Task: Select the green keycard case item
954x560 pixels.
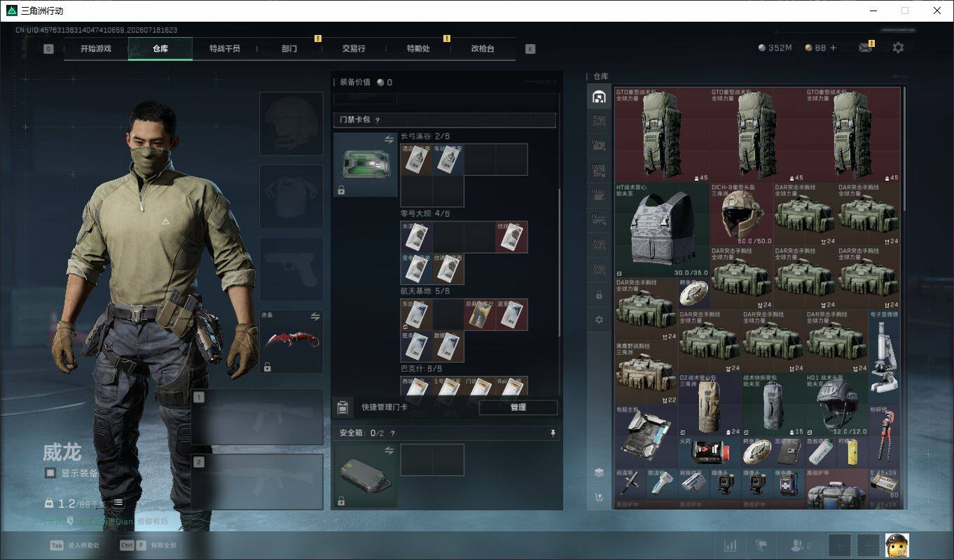Action: coord(365,164)
